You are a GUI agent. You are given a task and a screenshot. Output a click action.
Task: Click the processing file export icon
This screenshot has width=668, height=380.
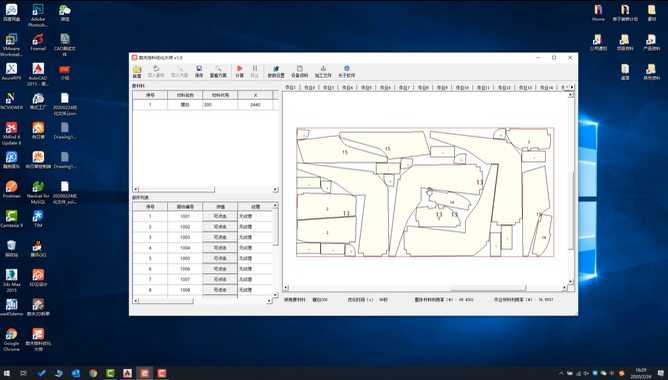(x=323, y=71)
